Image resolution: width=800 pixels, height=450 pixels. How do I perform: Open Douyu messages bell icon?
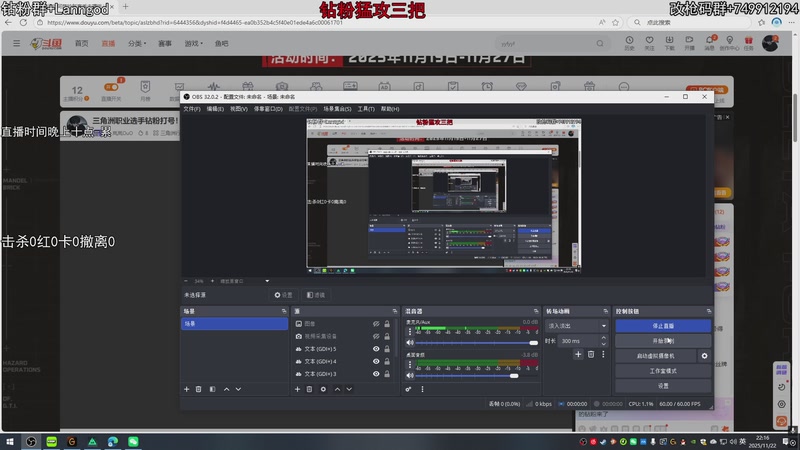click(709, 43)
